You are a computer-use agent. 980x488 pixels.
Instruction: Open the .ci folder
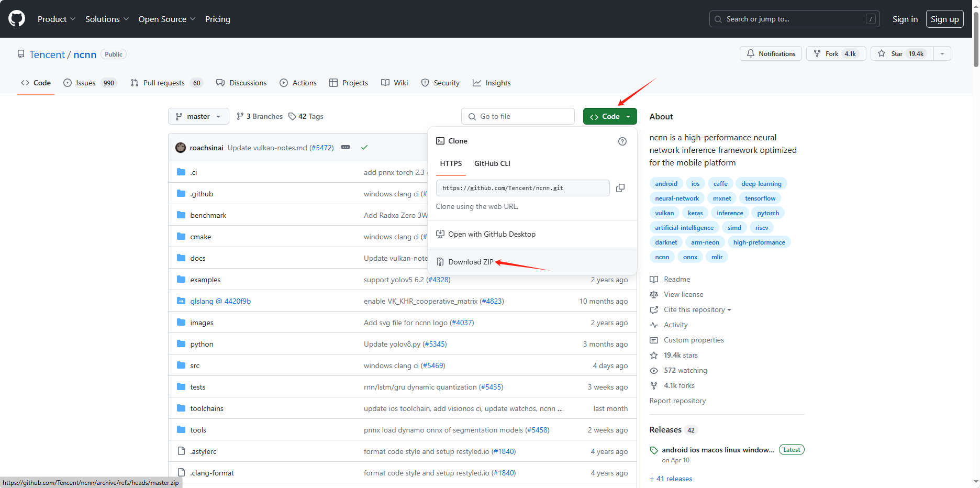click(194, 172)
